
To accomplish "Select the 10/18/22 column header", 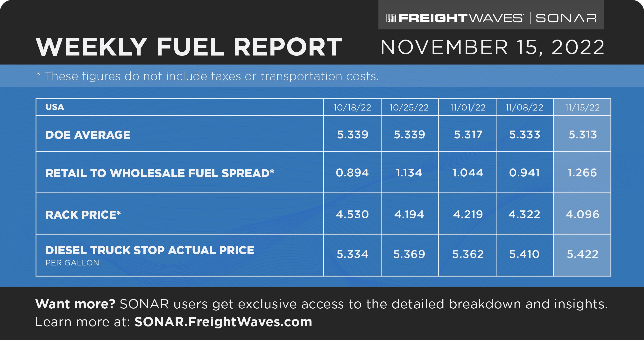I will pyautogui.click(x=352, y=107).
